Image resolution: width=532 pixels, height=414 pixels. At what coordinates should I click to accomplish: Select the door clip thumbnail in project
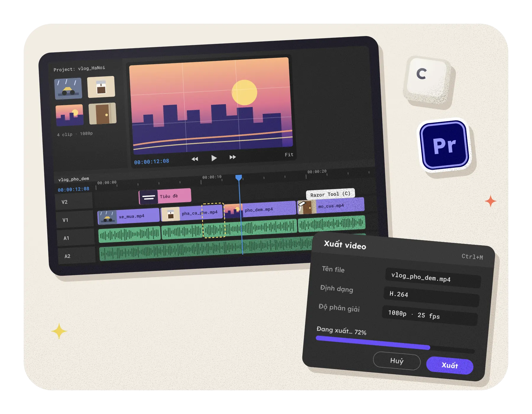[103, 114]
